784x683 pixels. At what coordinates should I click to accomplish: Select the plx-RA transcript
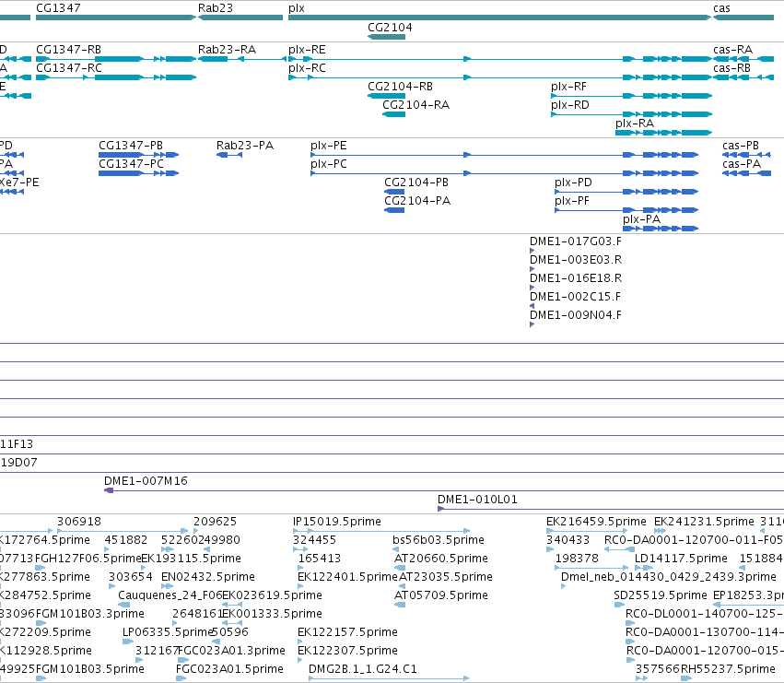663,133
